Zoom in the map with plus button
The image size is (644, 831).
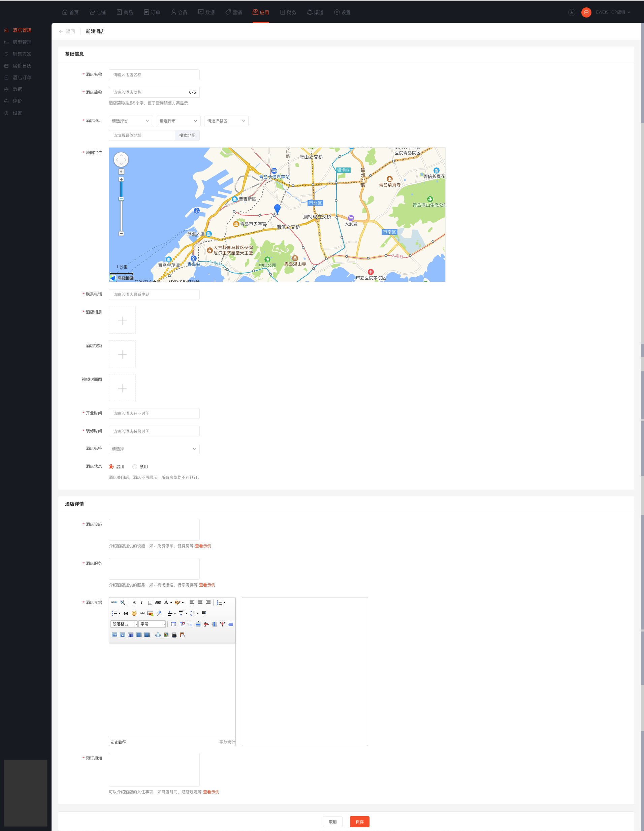121,179
